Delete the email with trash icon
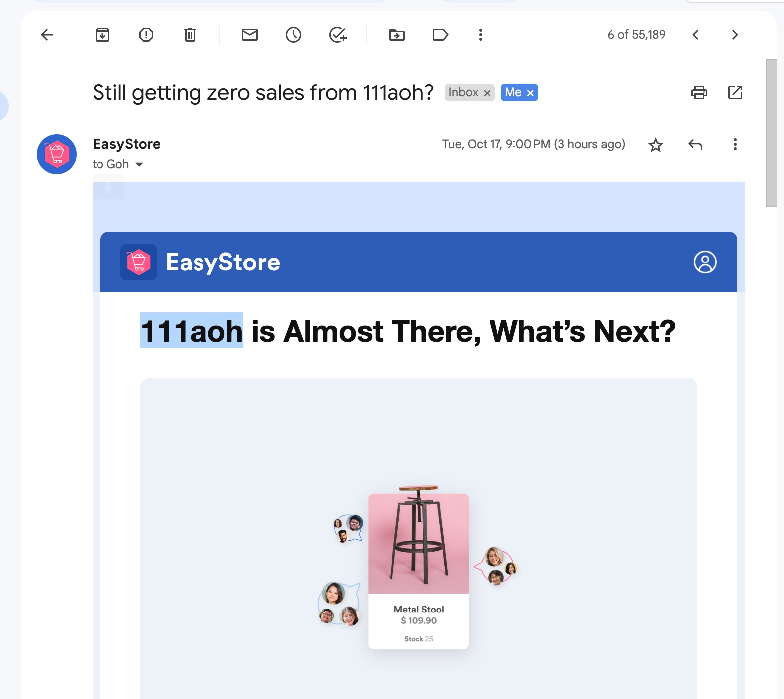Image resolution: width=784 pixels, height=699 pixels. (190, 35)
